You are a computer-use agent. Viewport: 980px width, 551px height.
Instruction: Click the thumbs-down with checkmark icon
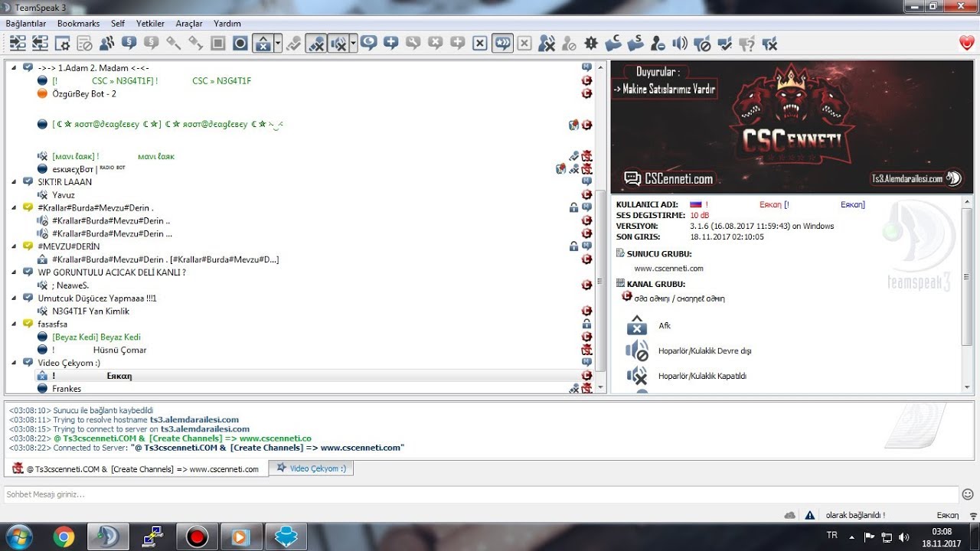pyautogui.click(x=724, y=44)
